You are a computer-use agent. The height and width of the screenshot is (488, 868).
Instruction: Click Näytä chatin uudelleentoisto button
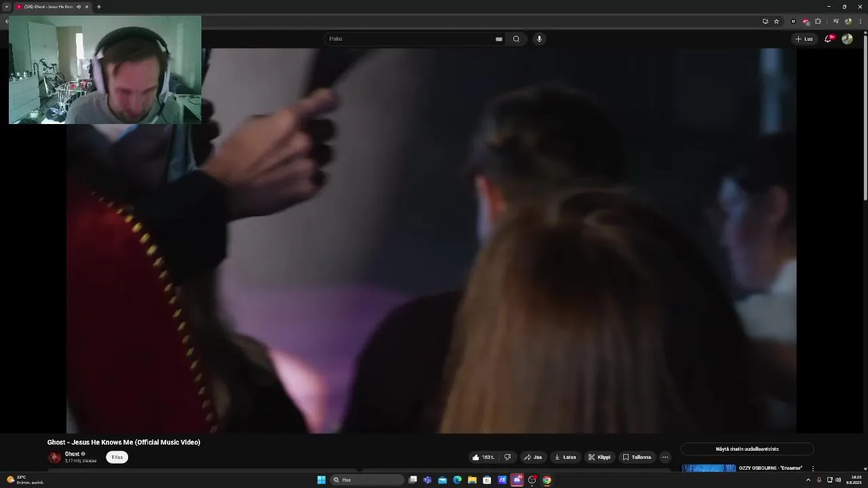coord(747,449)
